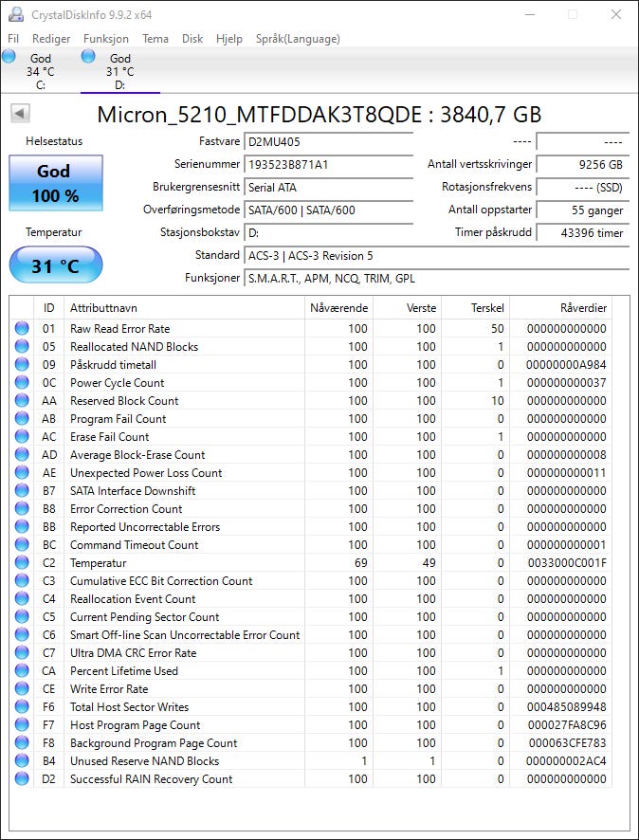639x840 pixels.
Task: Click raw value 00000000A984
Action: click(567, 364)
